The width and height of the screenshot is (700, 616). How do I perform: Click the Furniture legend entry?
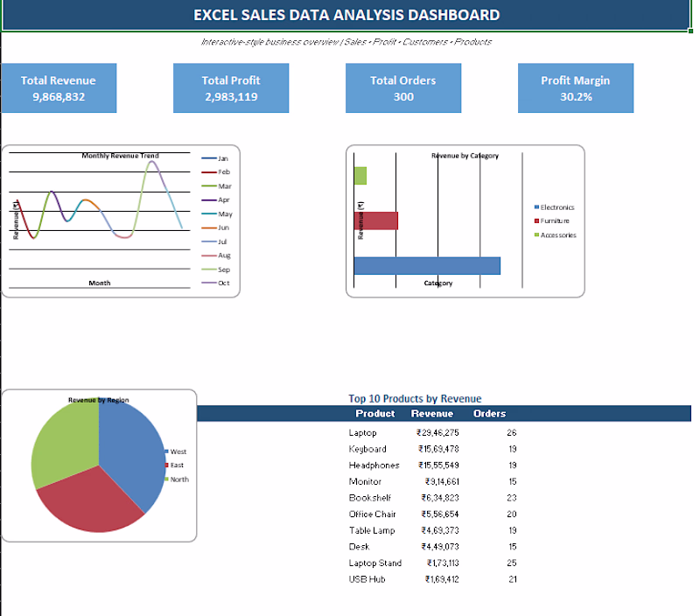click(552, 221)
